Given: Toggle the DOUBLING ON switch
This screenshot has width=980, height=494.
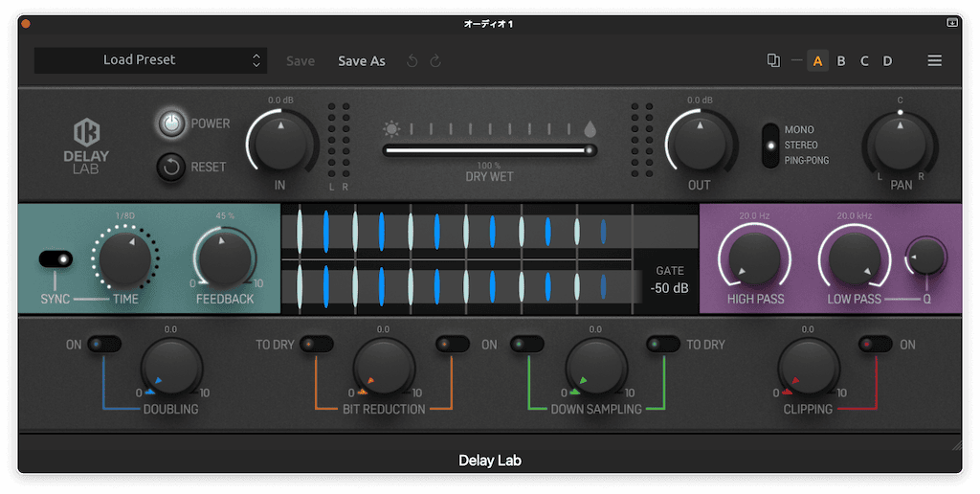Looking at the screenshot, I should point(103,344).
